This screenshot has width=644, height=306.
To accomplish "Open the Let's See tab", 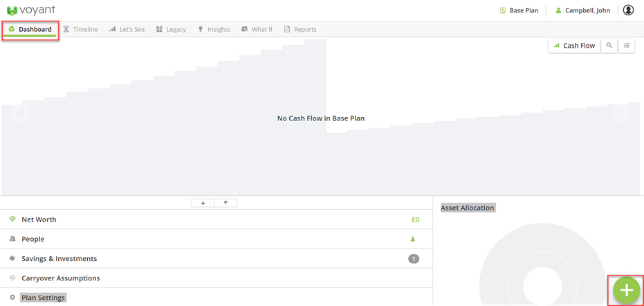I will (x=127, y=29).
